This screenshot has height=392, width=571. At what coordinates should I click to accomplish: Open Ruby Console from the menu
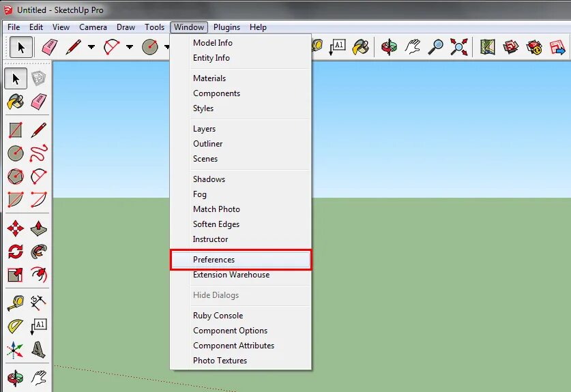coord(241,316)
